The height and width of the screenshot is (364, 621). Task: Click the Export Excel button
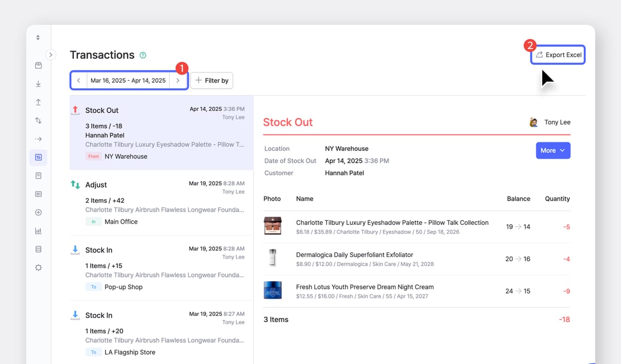click(558, 54)
